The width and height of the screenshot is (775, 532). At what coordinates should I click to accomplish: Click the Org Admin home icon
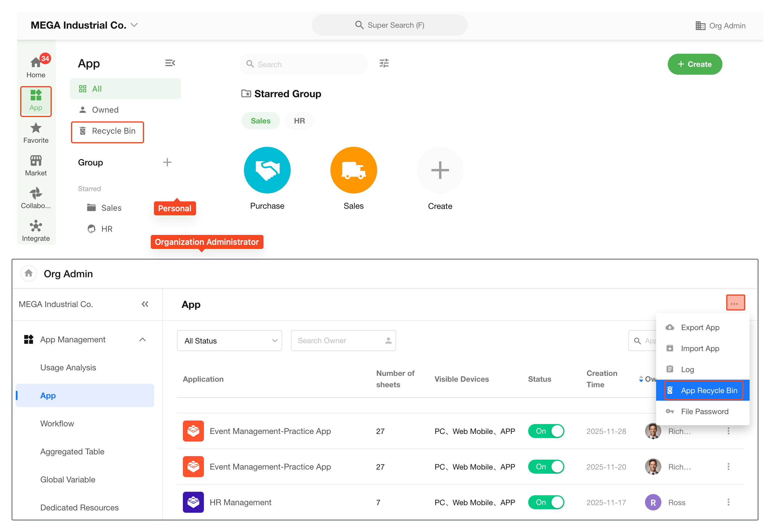[29, 273]
